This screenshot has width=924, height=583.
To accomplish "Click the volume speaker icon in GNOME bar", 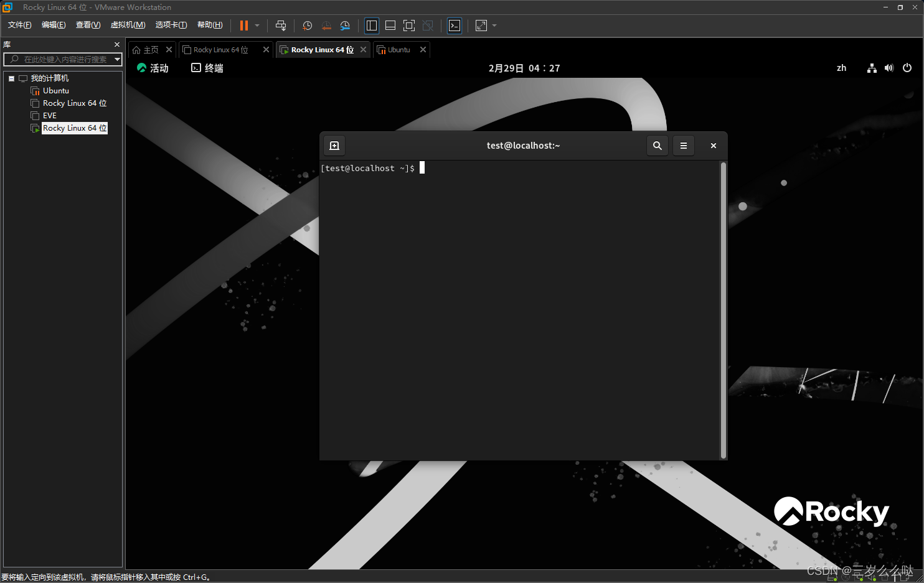I will coord(889,68).
